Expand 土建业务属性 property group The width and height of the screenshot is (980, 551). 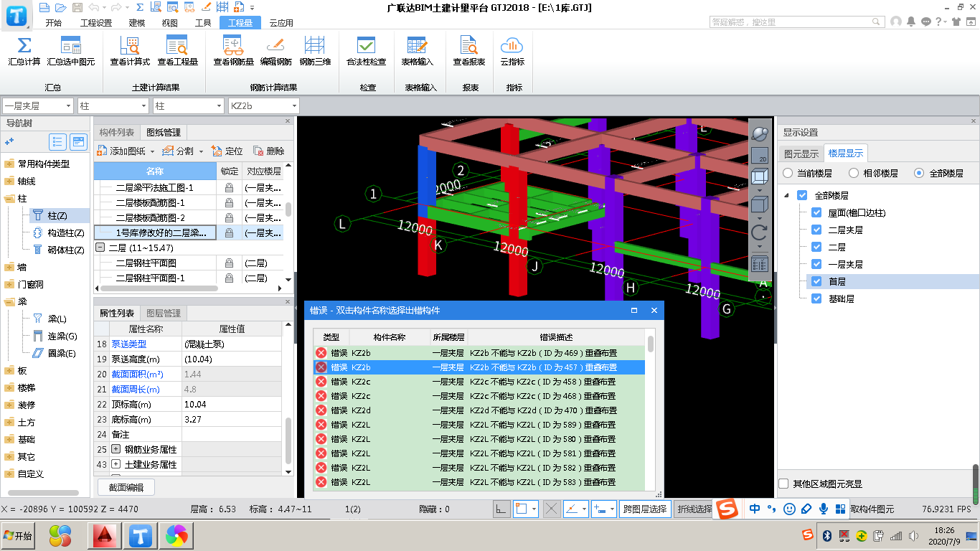click(x=116, y=464)
